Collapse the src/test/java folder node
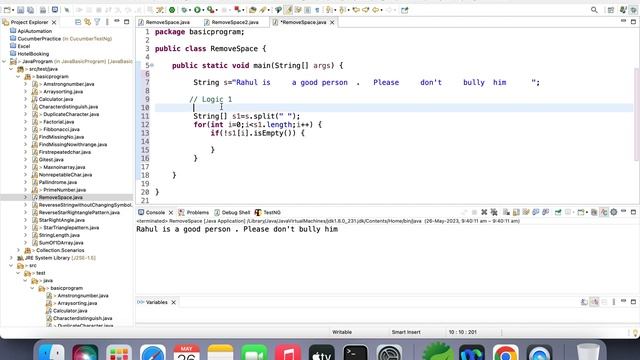The image size is (640, 360). pos(11,69)
